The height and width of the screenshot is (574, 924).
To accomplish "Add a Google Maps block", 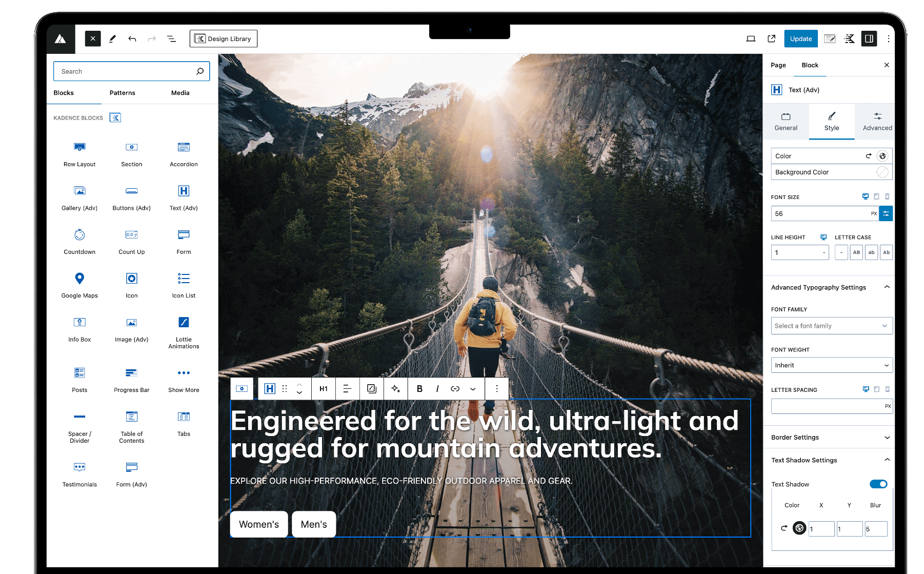I will (x=79, y=285).
